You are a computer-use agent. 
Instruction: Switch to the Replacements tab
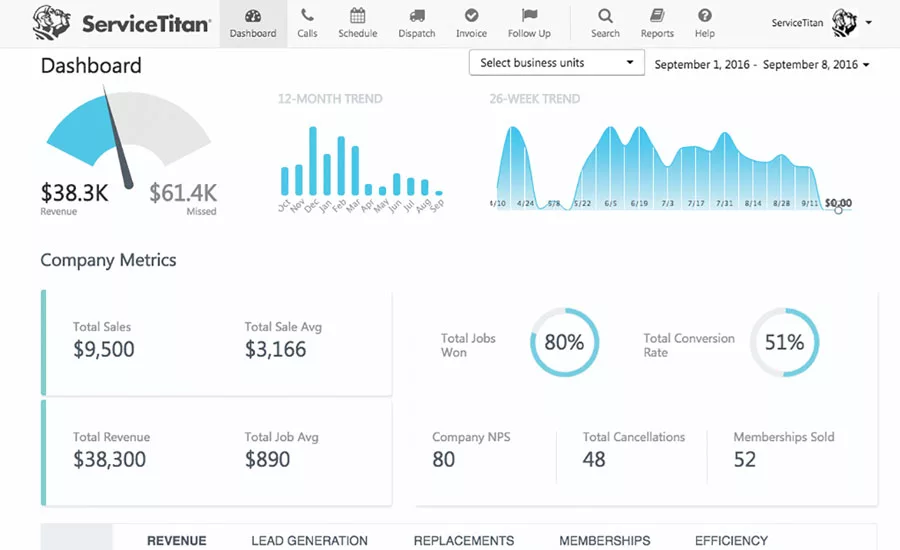[464, 540]
